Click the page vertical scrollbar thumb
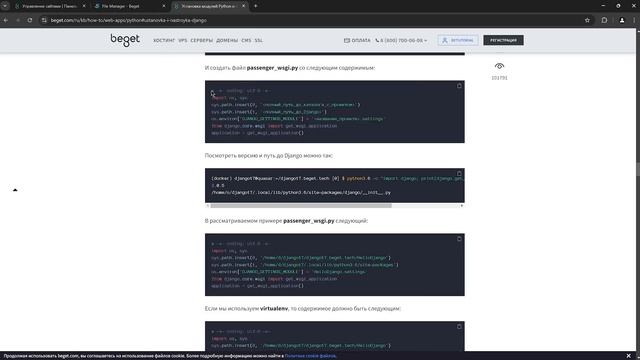The height and width of the screenshot is (360, 640). click(638, 169)
